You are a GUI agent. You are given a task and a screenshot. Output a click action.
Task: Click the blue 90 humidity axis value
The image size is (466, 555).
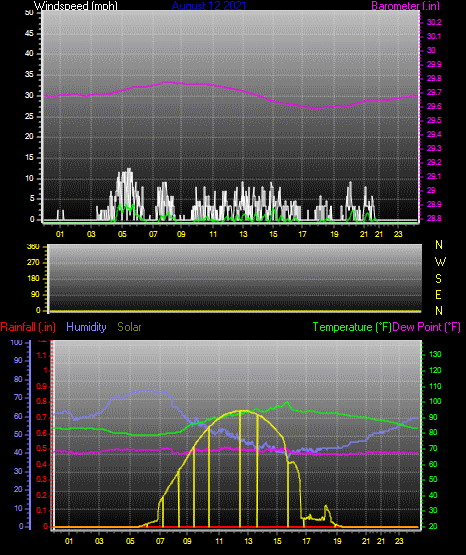(18, 360)
